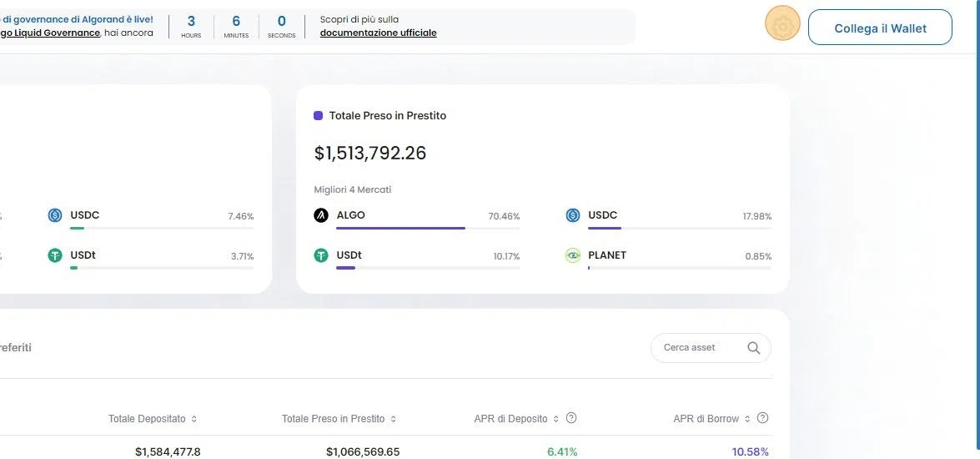Screen dimensions: 980x459
Task: Open settings via the orange gear icon
Action: (781, 26)
